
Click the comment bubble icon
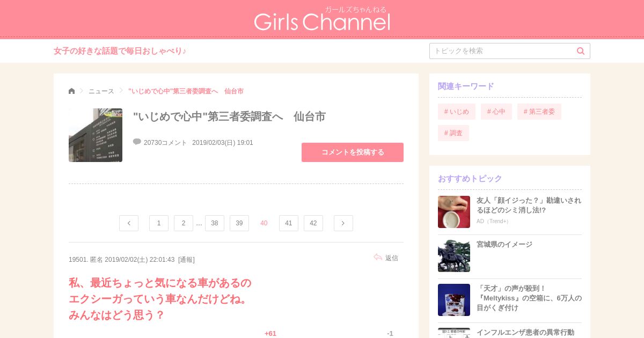pyautogui.click(x=137, y=142)
